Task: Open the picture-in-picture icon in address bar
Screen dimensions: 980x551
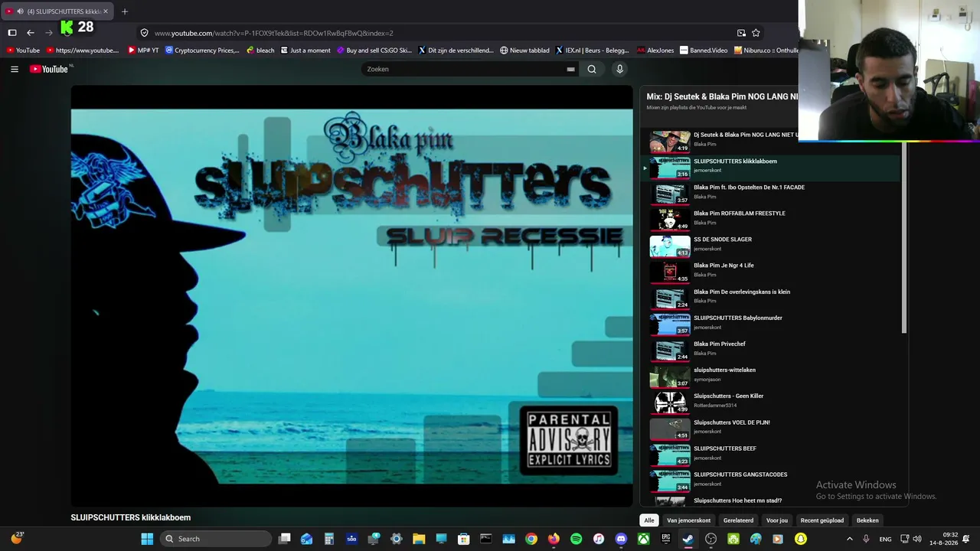Action: click(741, 33)
